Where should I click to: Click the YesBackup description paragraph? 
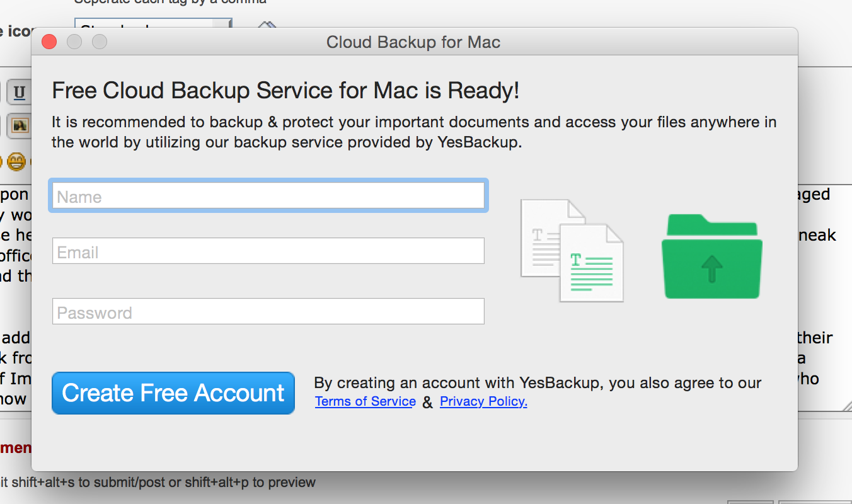[413, 132]
